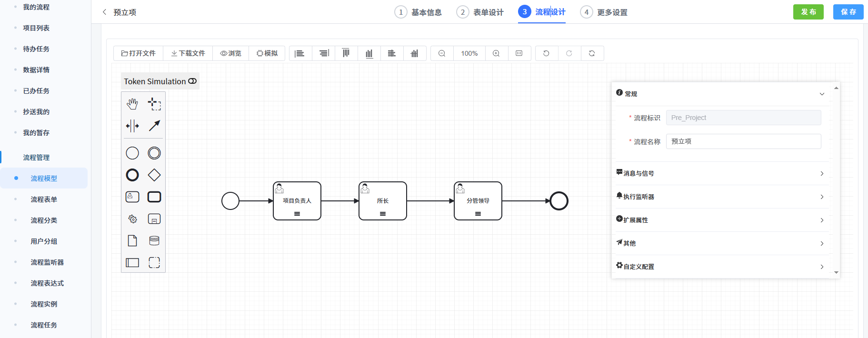Create a group dashed box element
The width and height of the screenshot is (868, 338).
[x=154, y=263]
